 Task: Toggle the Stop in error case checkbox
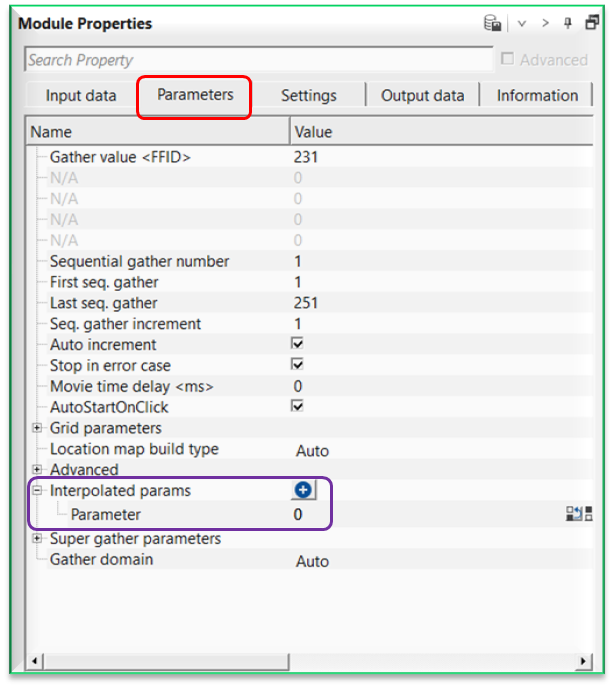pos(297,364)
